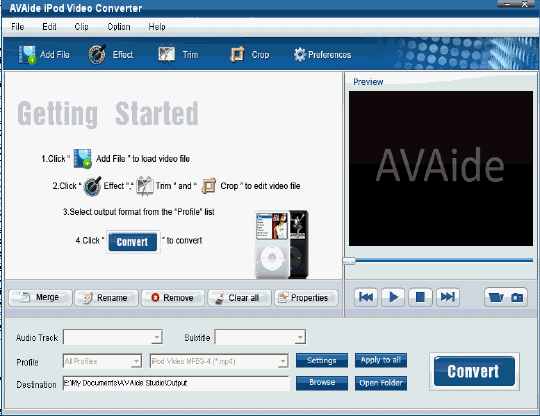Open Preferences gear icon
Viewport: 540px width, 416px height.
[300, 54]
